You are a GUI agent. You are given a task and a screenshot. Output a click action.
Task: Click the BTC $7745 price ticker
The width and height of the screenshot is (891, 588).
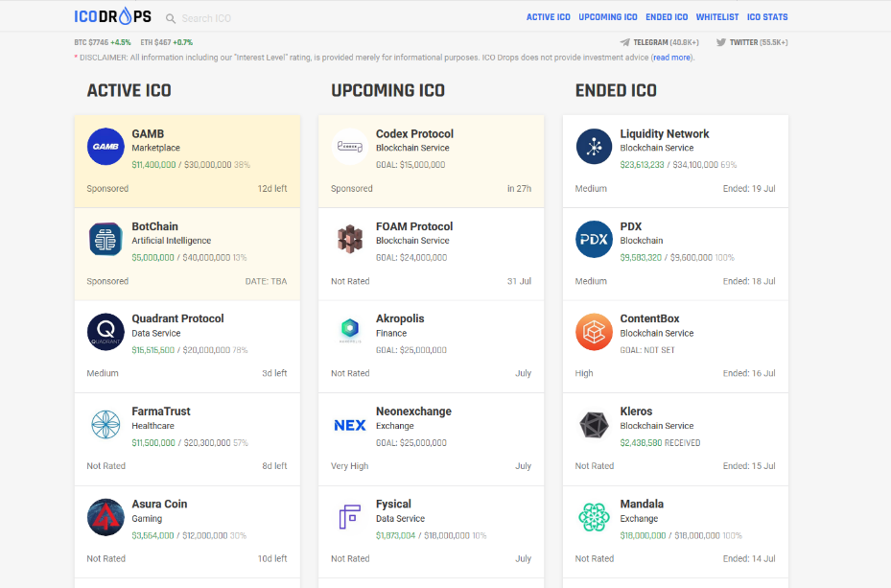[103, 42]
